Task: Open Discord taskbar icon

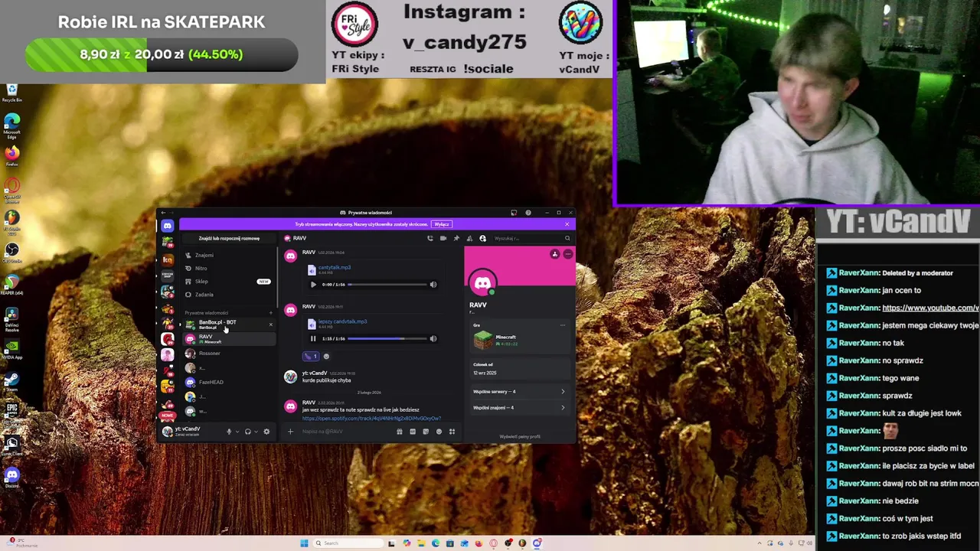Action: pyautogui.click(x=537, y=543)
